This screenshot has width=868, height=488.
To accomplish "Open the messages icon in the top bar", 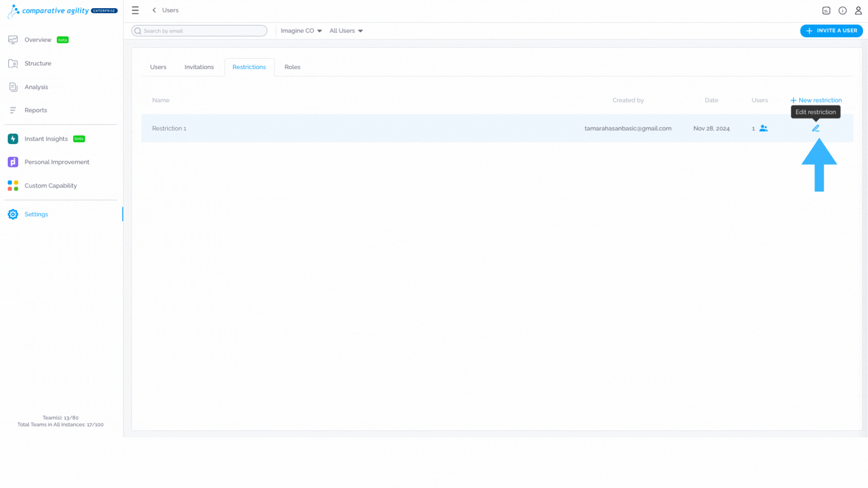I will click(826, 10).
